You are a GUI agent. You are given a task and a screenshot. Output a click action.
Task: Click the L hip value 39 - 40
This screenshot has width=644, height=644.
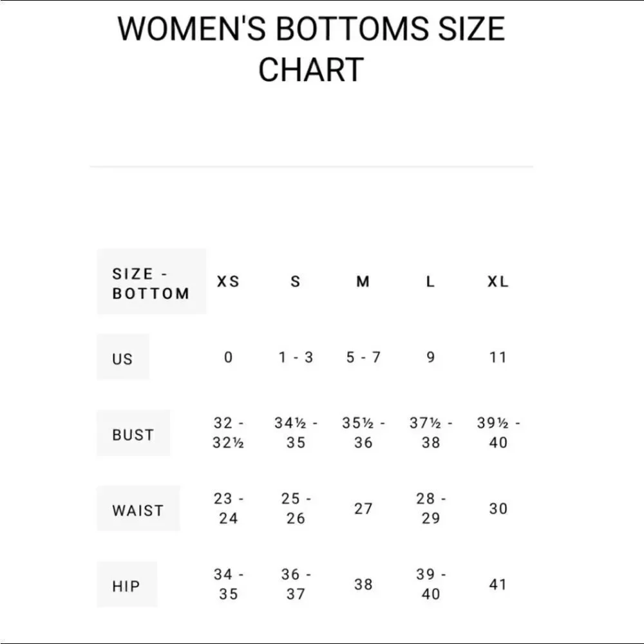pos(431,584)
